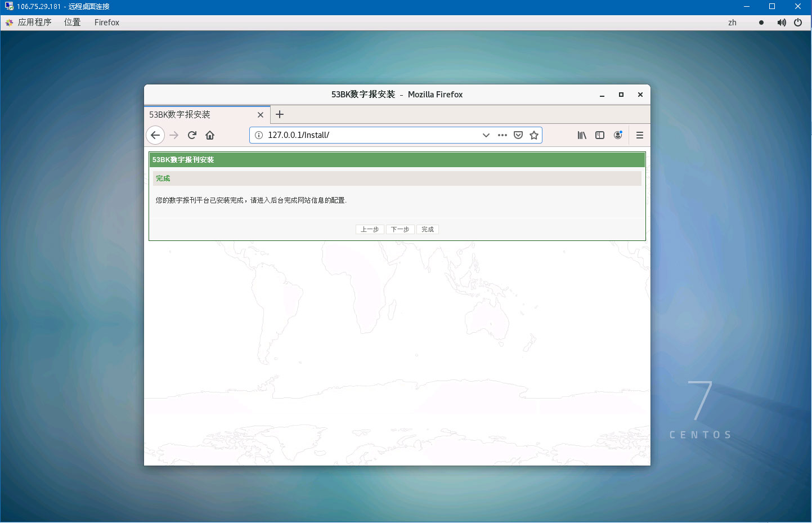Screen dimensions: 812x523
Task: Click the 下一步 button
Action: point(400,229)
